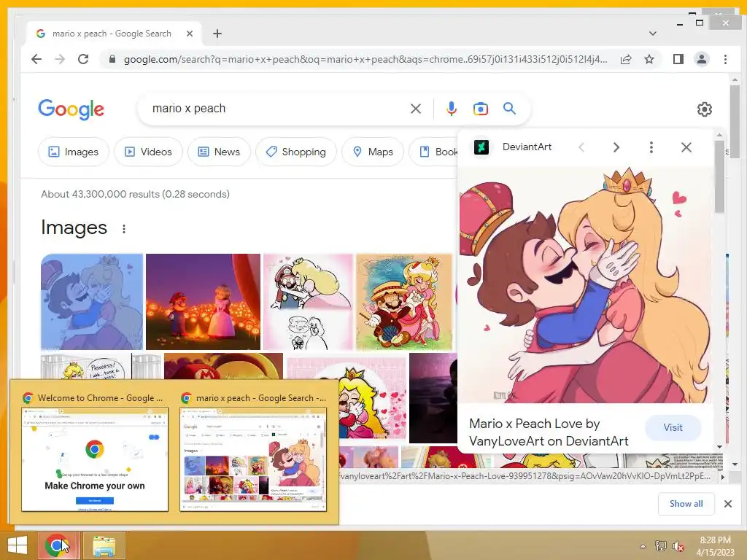Click the Chrome icon in the taskbar
Screen dimensions: 747x560
(x=58, y=545)
